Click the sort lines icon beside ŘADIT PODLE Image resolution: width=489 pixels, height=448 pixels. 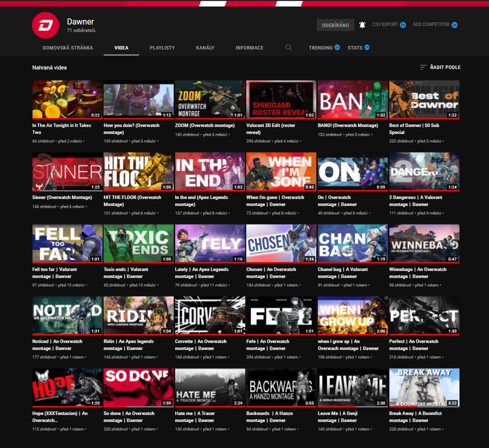422,66
